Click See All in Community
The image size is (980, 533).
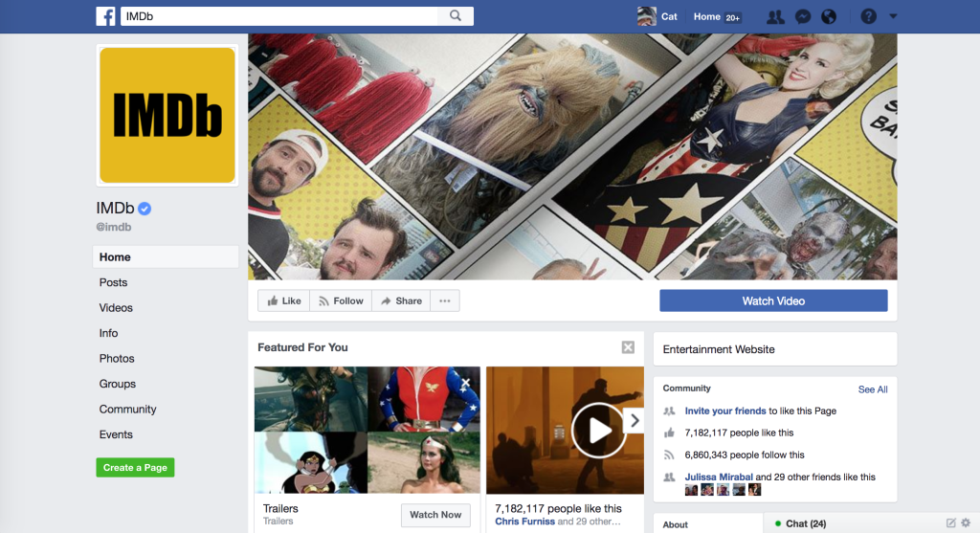coord(873,389)
